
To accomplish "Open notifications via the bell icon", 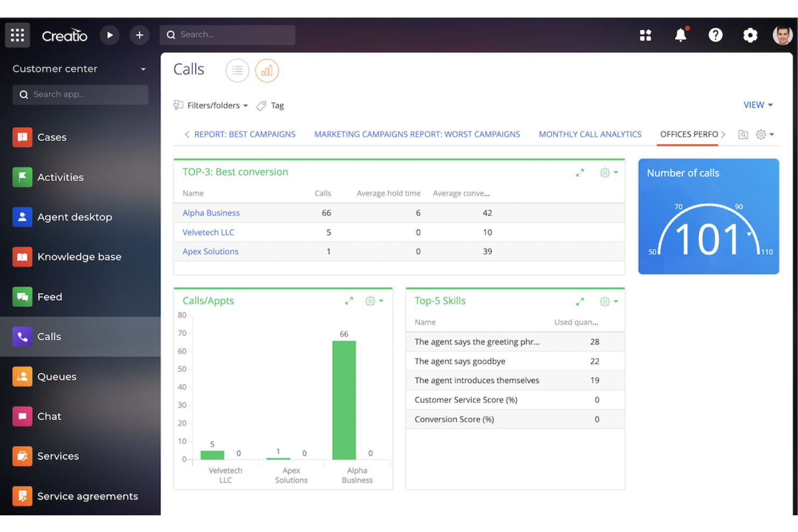I will [680, 34].
